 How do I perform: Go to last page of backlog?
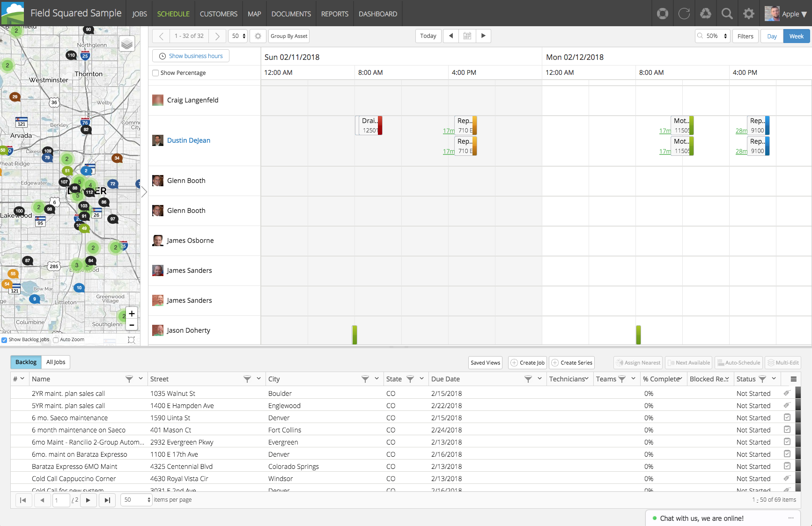[x=107, y=500]
